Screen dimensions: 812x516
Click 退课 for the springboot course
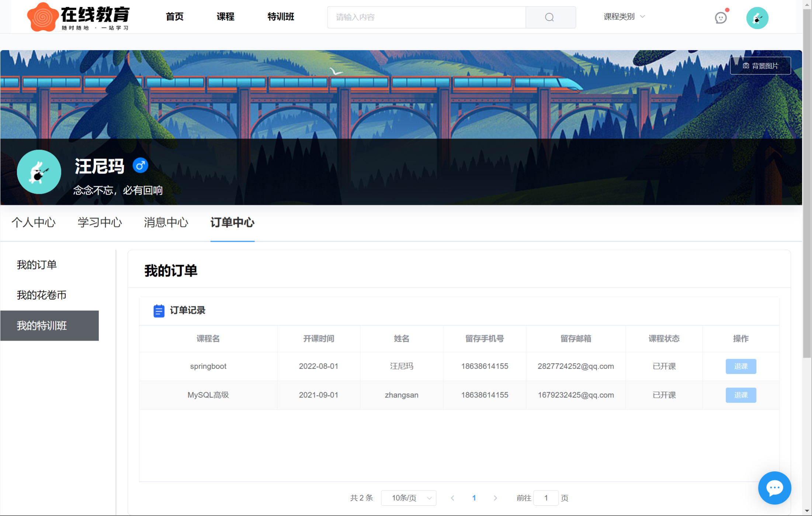[740, 366]
